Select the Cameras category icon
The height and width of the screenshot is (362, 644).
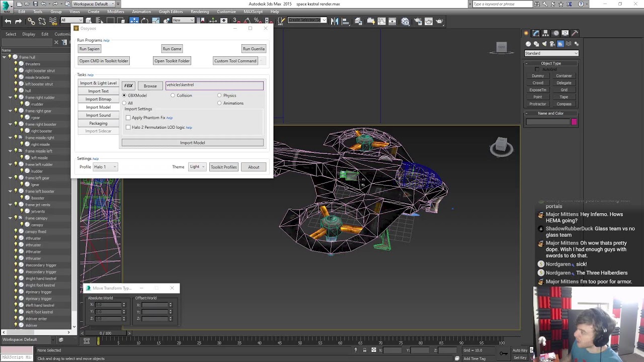pyautogui.click(x=552, y=44)
